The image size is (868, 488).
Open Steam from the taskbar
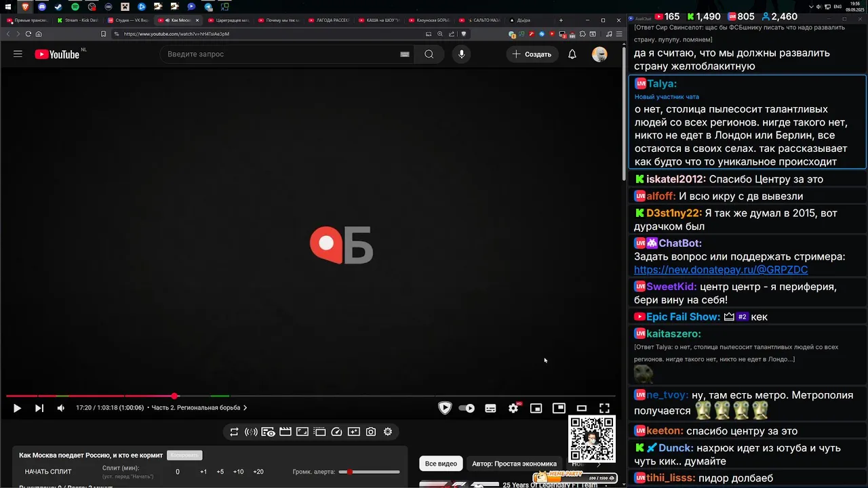(x=58, y=7)
